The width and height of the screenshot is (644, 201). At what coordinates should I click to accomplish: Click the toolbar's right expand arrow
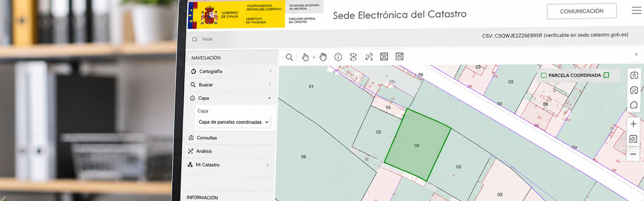[636, 54]
